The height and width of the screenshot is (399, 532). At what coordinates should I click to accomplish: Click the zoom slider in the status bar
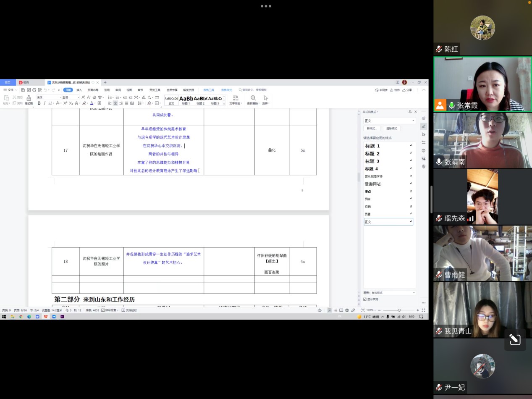pyautogui.click(x=399, y=310)
